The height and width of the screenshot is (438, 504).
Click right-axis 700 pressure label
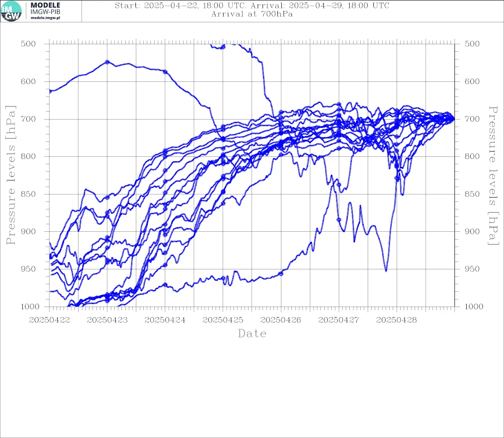coord(472,119)
